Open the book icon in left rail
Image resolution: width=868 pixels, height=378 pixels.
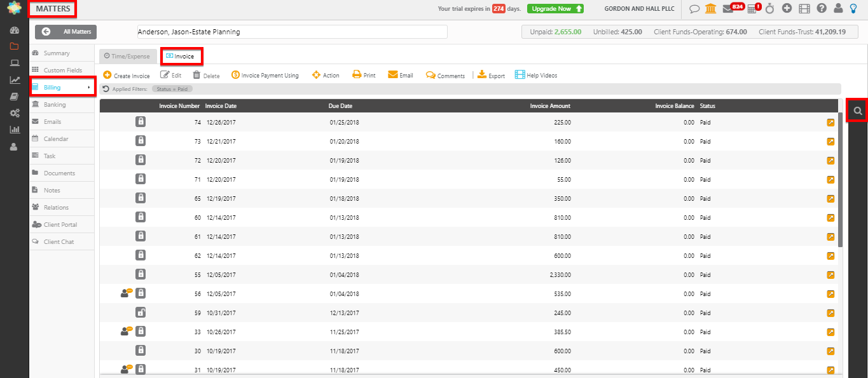click(14, 97)
